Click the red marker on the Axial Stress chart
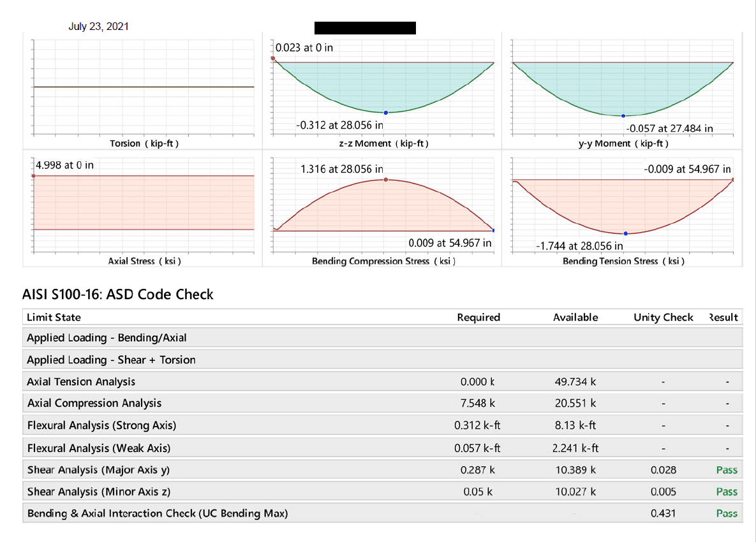 point(34,175)
